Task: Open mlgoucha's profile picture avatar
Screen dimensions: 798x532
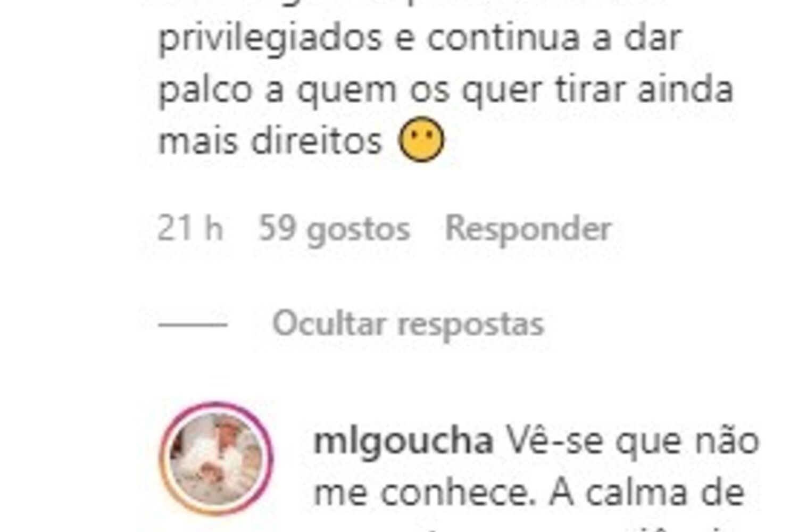Action: coord(215,458)
